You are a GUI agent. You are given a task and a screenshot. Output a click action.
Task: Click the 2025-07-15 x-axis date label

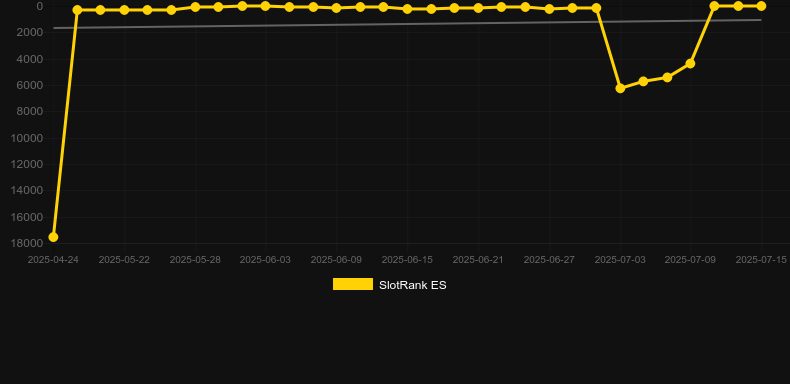(x=761, y=260)
